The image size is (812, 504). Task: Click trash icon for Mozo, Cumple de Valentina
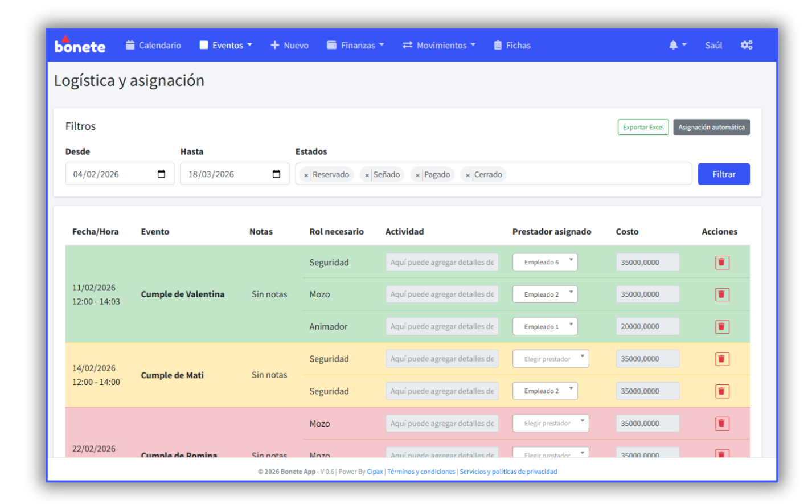tap(721, 294)
